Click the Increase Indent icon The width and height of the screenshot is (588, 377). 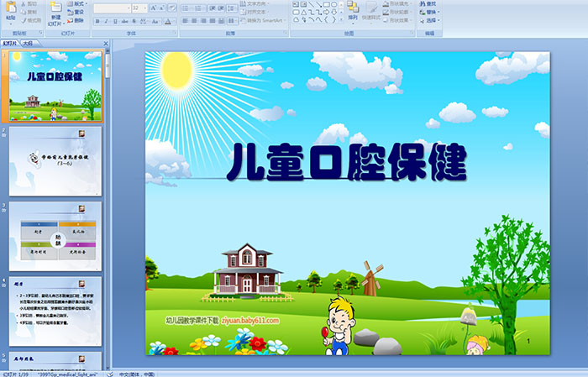point(220,8)
